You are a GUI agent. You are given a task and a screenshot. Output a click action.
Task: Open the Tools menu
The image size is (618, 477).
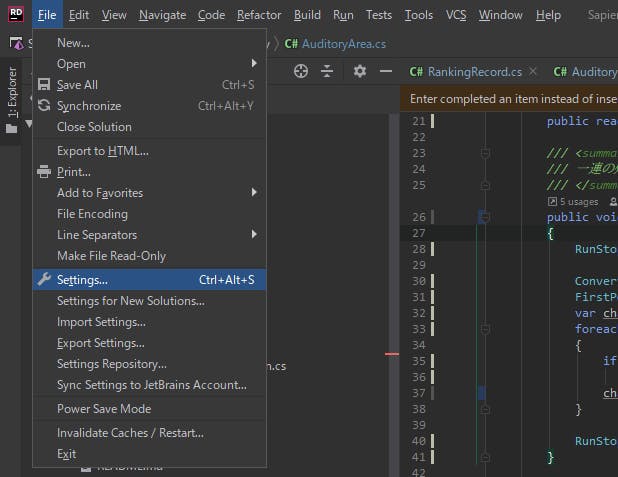pos(419,15)
